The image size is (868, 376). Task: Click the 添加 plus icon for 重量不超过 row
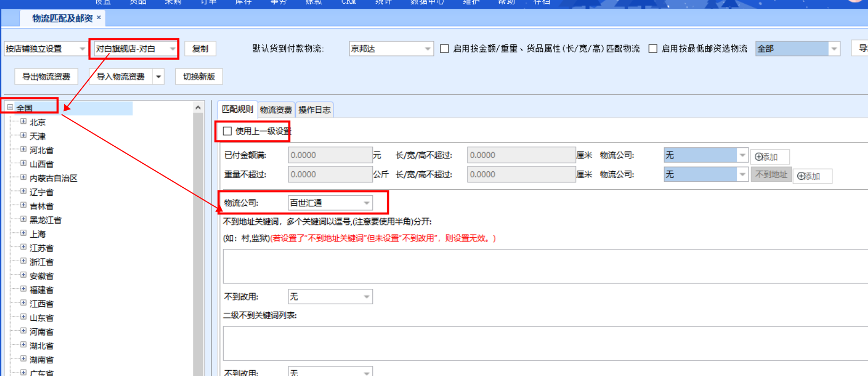(802, 176)
